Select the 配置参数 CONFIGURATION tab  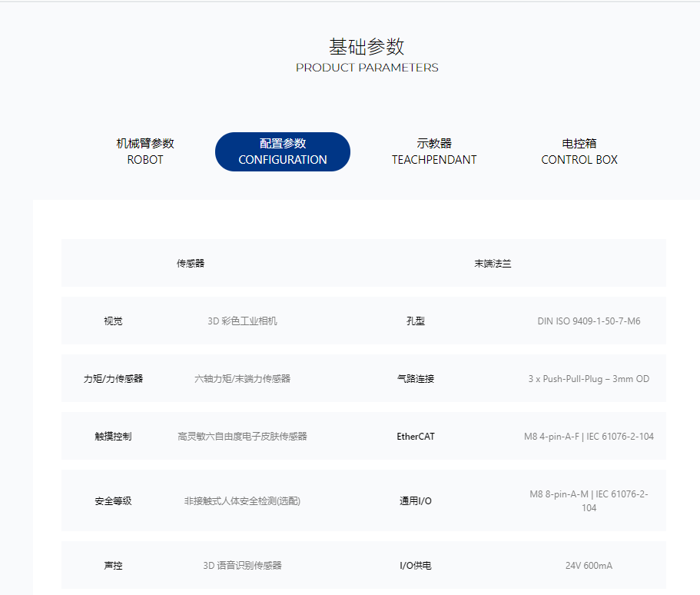pos(283,151)
